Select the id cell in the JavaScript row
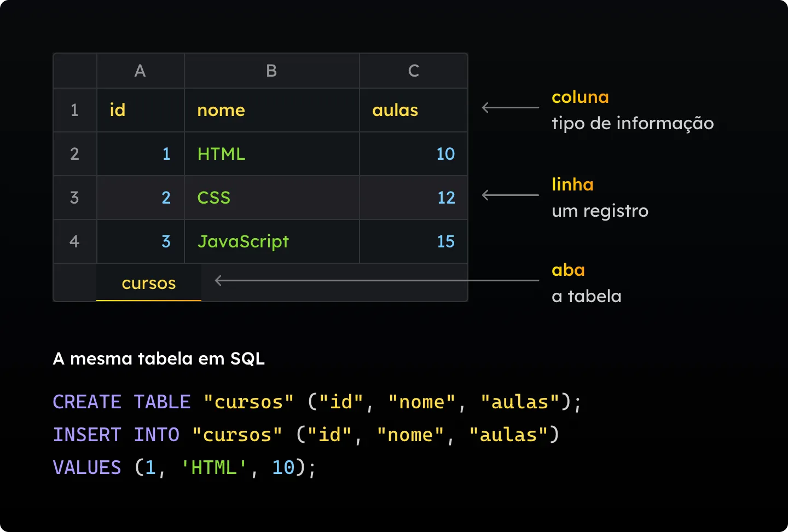788x532 pixels. (x=141, y=241)
